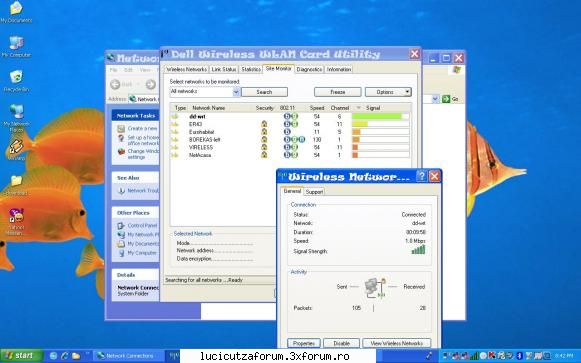Click the Speed column header
This screenshot has width=581, height=363.
[317, 108]
